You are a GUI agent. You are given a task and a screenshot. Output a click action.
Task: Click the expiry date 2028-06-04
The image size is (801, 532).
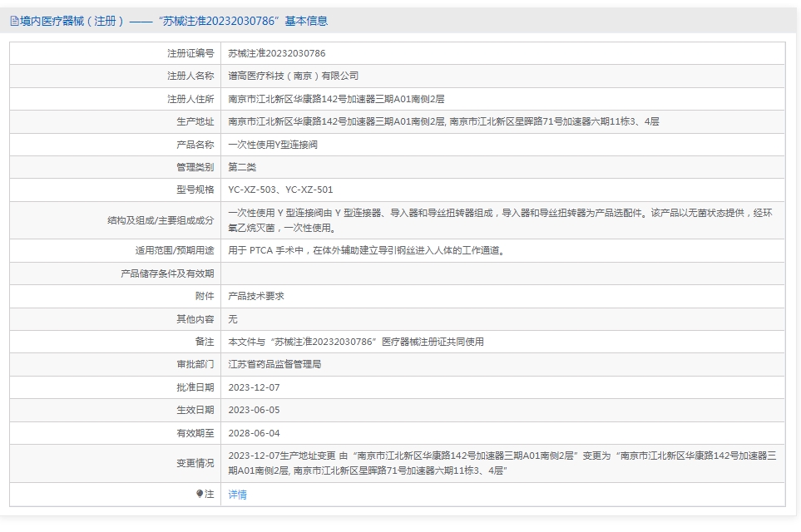click(x=254, y=433)
